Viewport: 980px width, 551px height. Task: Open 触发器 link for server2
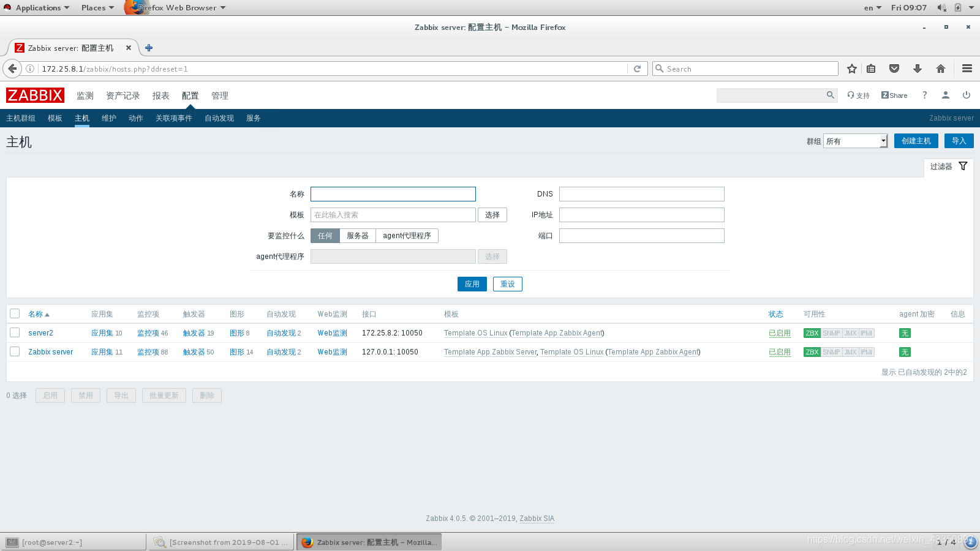tap(194, 333)
